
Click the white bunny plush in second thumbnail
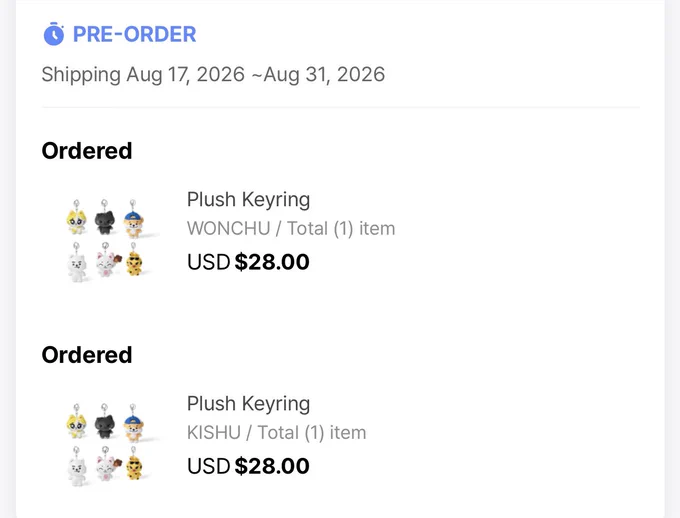coord(77,468)
